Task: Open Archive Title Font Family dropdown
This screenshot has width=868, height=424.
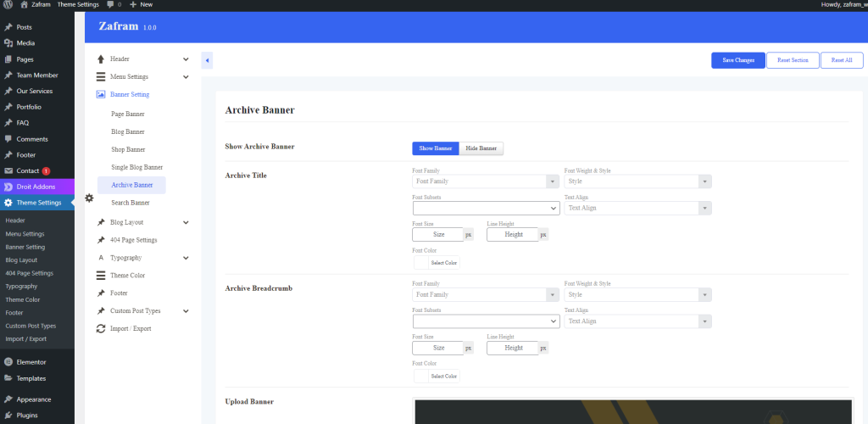Action: 486,181
